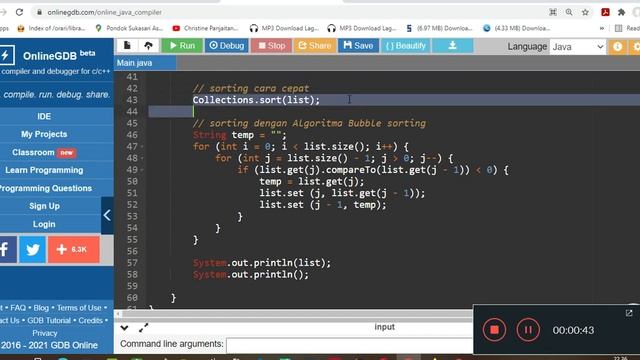Open the Adobe Acrobat extension icon
Viewport: 640px width, 360px height.
click(605, 12)
